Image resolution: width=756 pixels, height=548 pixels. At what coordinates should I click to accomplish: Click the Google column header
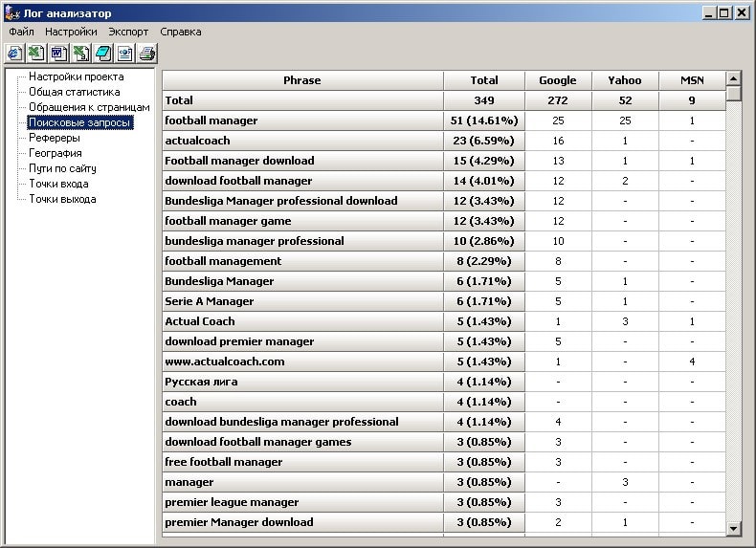pos(557,80)
